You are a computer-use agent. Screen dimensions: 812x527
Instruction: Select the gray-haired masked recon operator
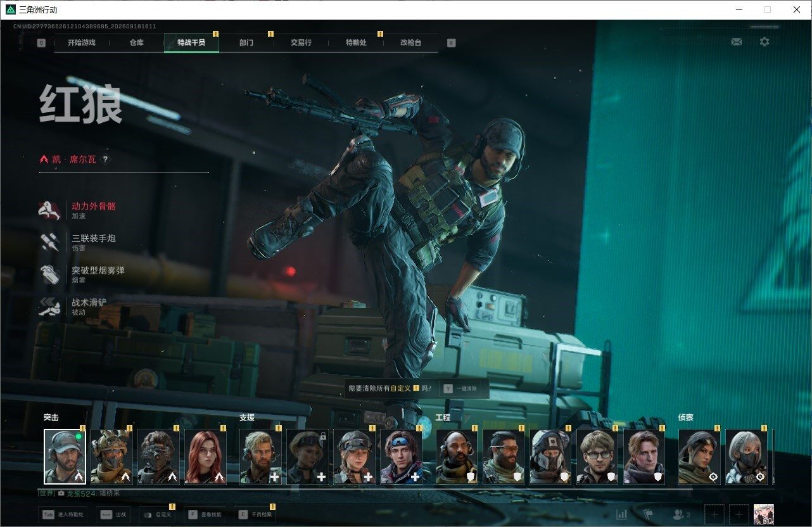(746, 457)
